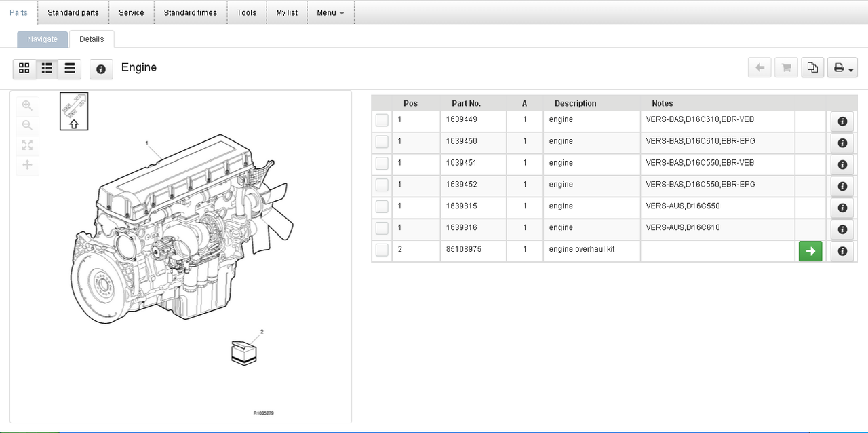The width and height of the screenshot is (868, 433).
Task: Tick checkbox for part 1639815
Action: (x=382, y=207)
